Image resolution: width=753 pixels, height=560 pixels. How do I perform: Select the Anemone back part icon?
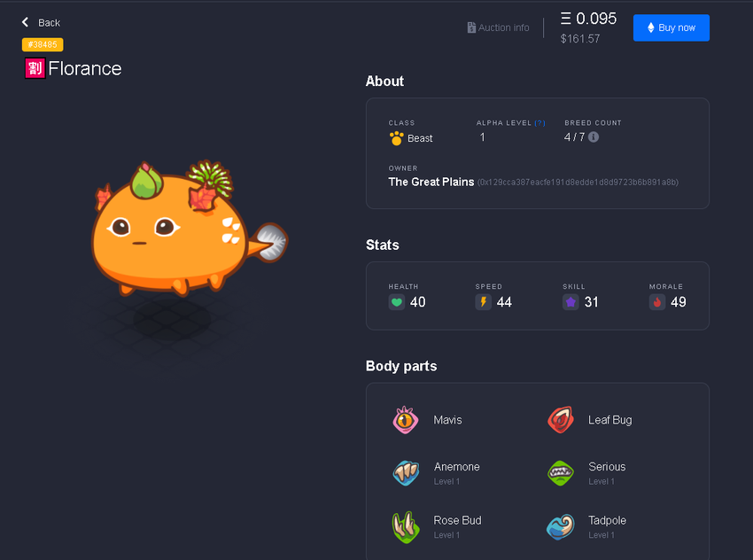click(406, 473)
